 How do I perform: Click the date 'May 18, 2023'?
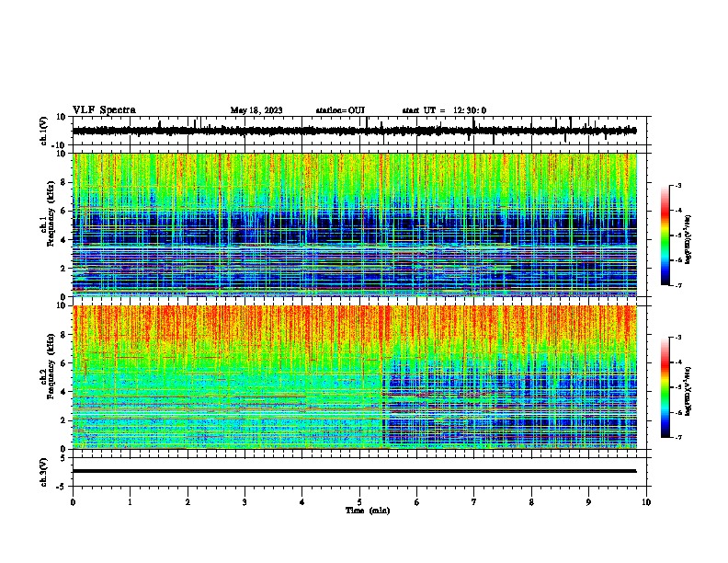(256, 110)
